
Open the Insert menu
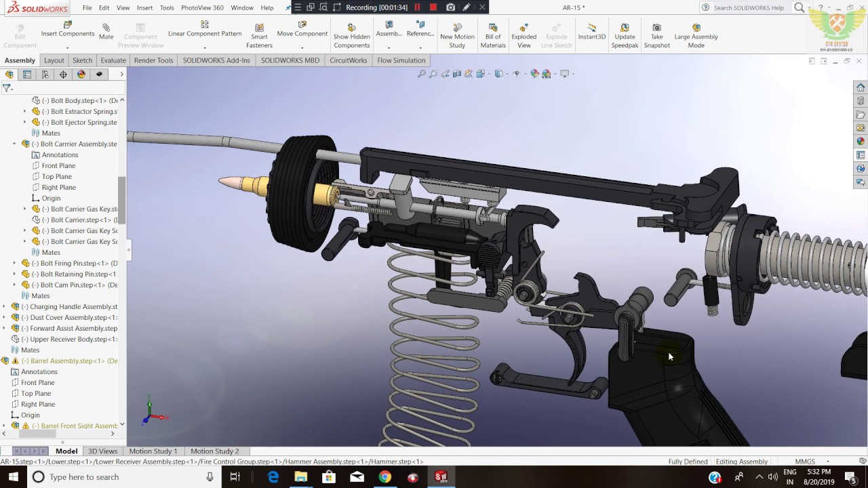[x=144, y=7]
